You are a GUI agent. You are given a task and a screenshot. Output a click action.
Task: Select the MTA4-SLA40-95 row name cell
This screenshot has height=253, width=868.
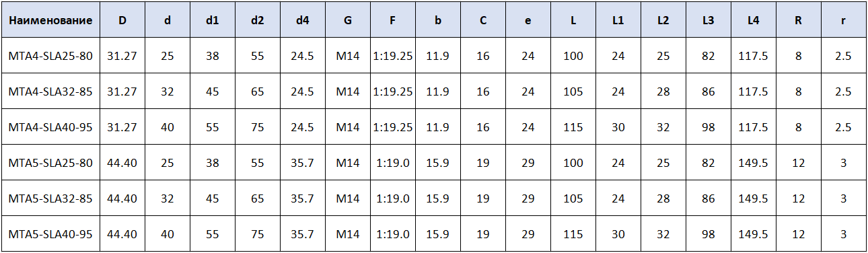[x=50, y=127]
